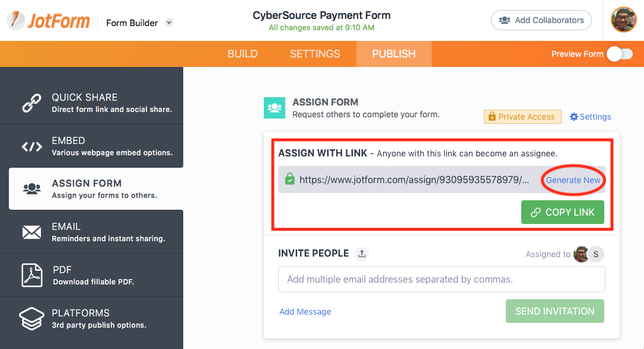Switch to the BUILD tab
This screenshot has height=349, width=644.
coord(243,54)
